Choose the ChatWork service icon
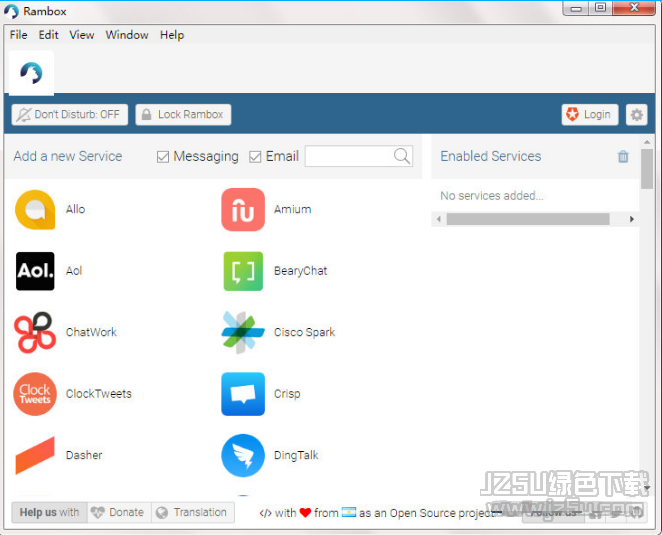662x535 pixels. point(35,332)
